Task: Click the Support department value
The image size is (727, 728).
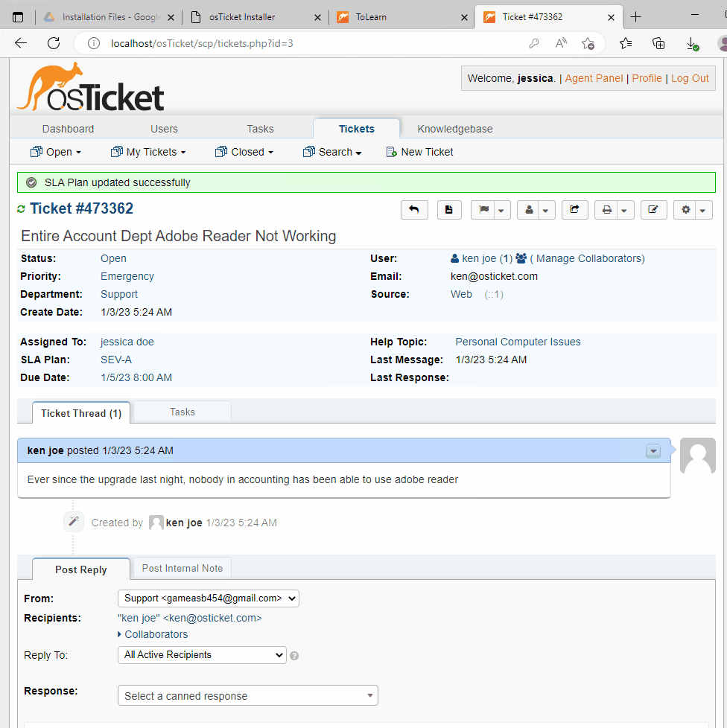Action: click(x=119, y=294)
